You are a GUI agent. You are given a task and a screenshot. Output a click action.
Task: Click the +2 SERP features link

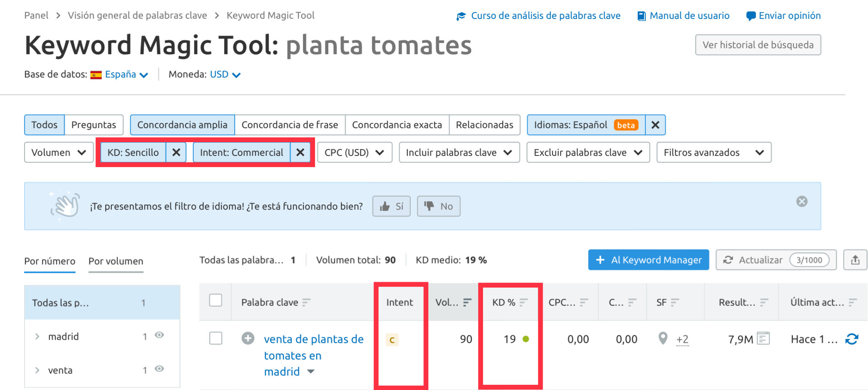tap(682, 340)
